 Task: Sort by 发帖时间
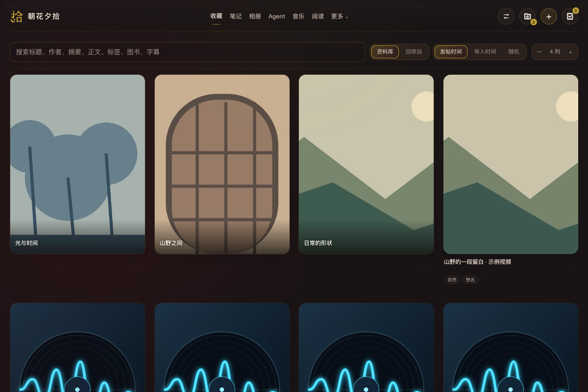click(451, 52)
